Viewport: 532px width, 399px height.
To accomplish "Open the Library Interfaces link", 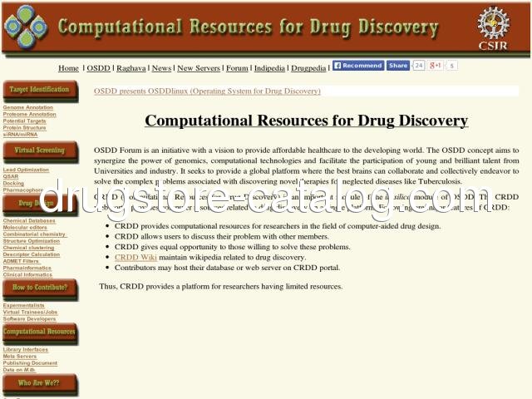I will coord(26,349).
